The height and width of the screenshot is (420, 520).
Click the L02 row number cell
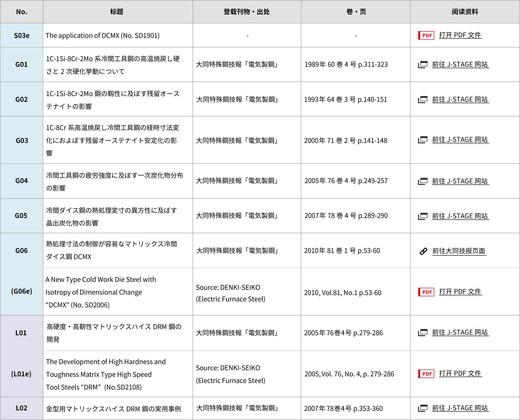(21, 408)
